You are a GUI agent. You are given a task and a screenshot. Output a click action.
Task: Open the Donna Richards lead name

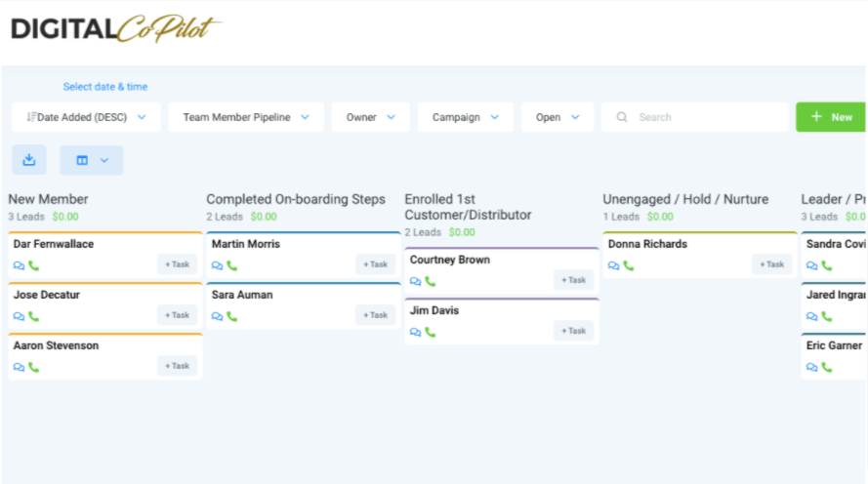click(x=647, y=244)
